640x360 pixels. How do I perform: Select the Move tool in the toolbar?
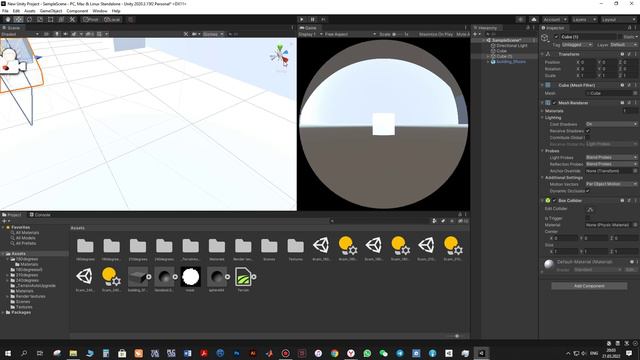(18, 20)
